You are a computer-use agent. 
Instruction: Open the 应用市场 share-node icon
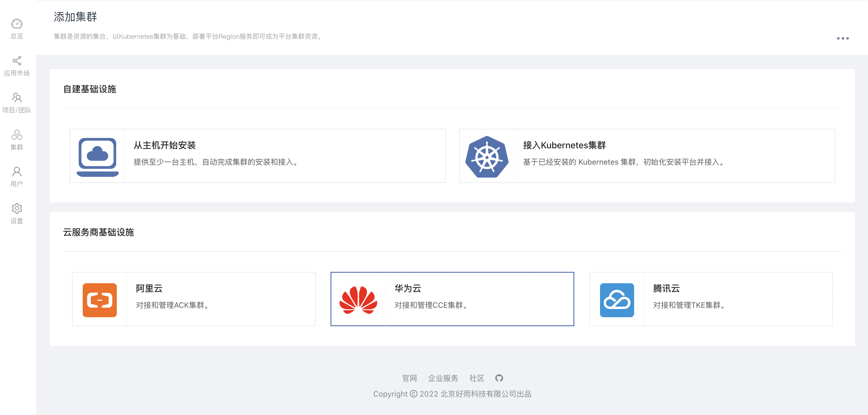17,61
